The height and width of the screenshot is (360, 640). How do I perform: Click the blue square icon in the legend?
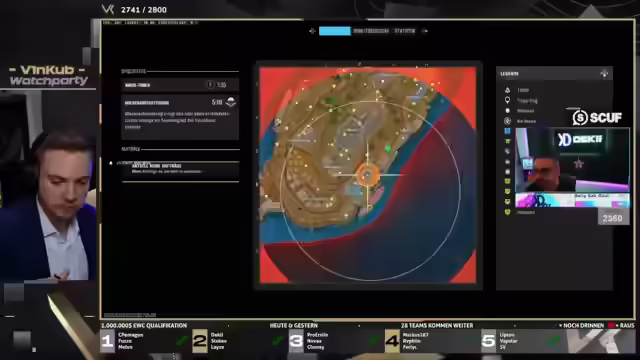507,131
